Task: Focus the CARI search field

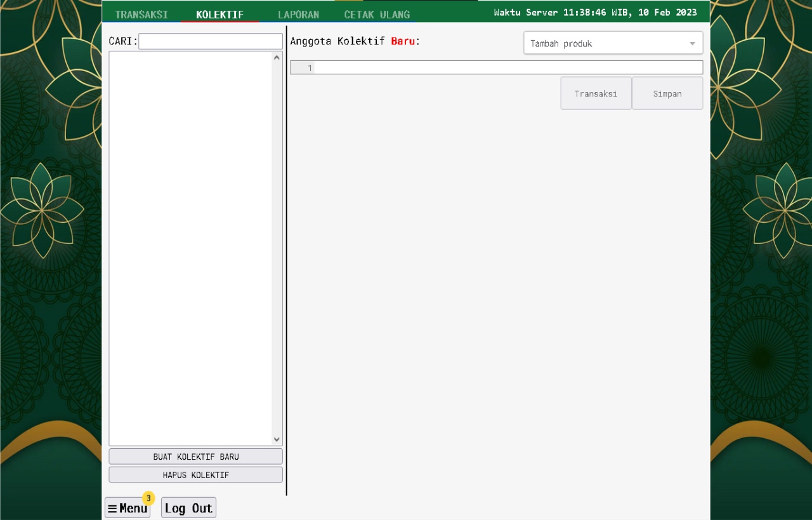Action: tap(211, 41)
